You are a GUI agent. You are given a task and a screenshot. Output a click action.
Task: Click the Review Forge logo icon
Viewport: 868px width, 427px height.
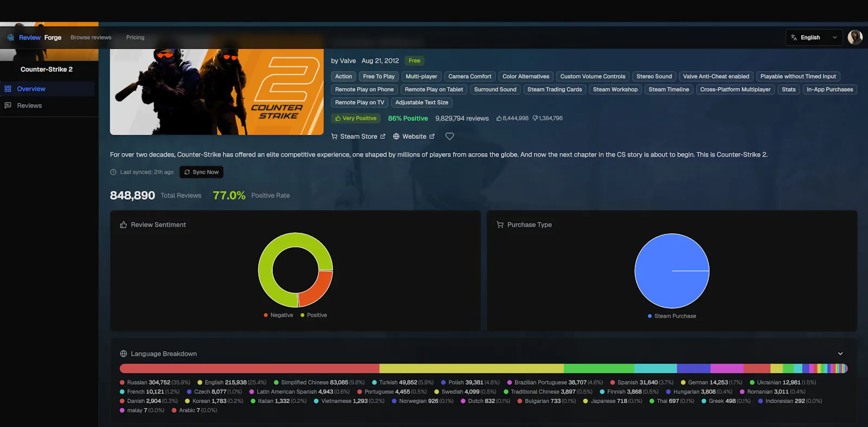pos(11,37)
